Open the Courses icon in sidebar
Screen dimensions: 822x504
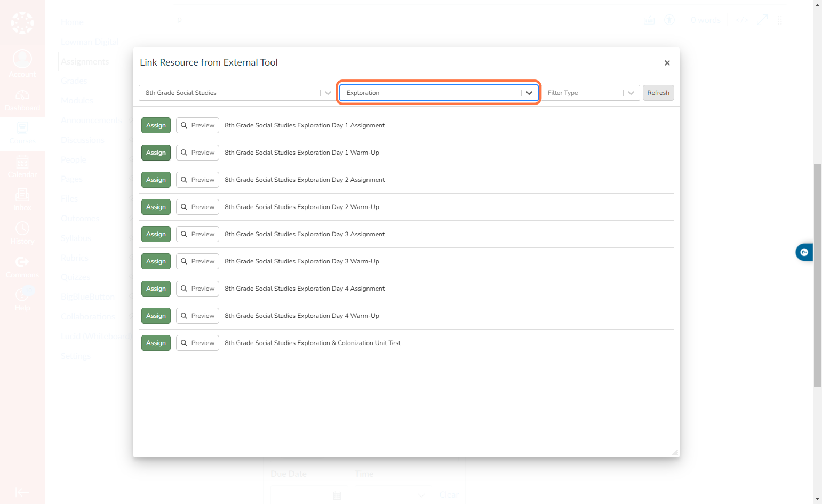(x=22, y=129)
